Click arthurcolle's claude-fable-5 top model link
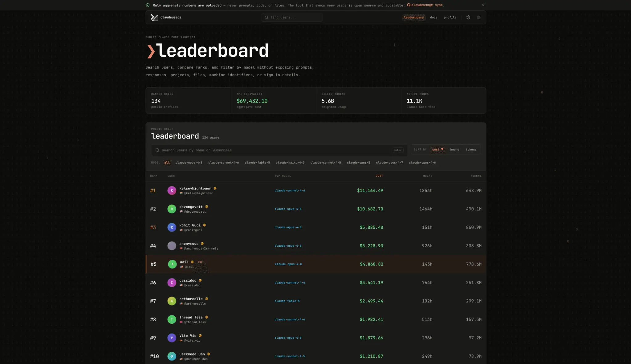This screenshot has width=631, height=364. click(287, 301)
